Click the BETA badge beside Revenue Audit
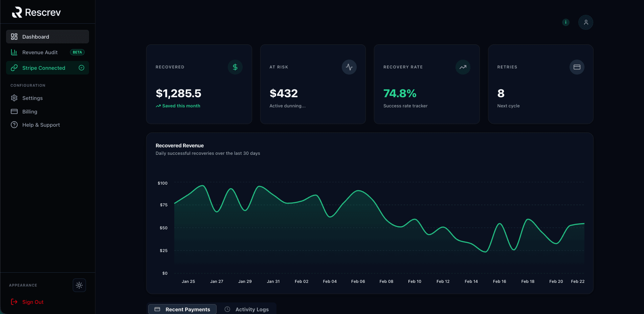644x314 pixels. click(x=77, y=53)
